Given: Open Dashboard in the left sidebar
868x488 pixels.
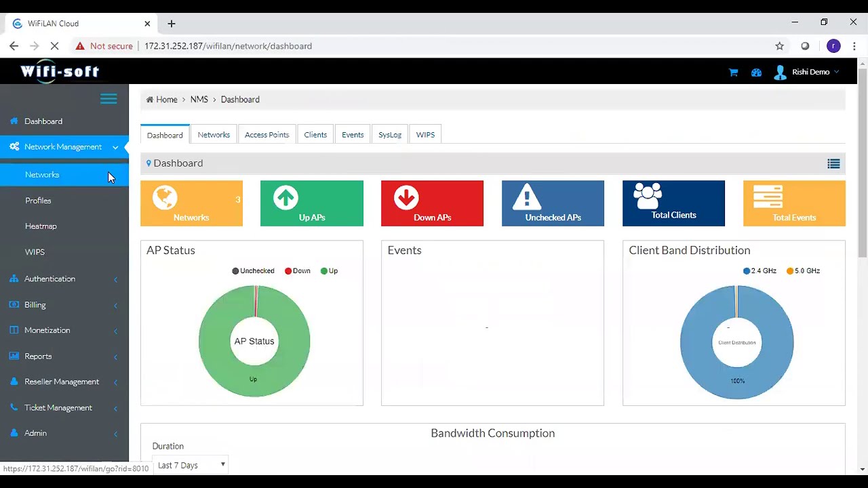Looking at the screenshot, I should point(64,121).
